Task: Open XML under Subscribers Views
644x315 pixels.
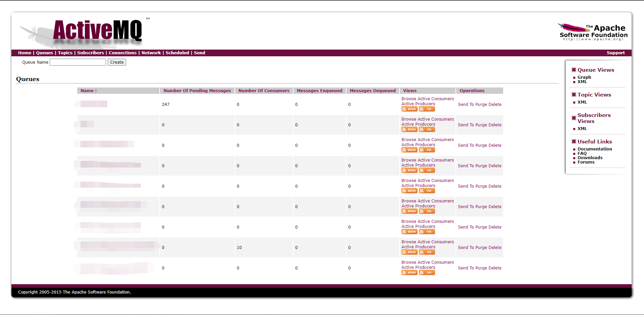Action: [x=582, y=129]
